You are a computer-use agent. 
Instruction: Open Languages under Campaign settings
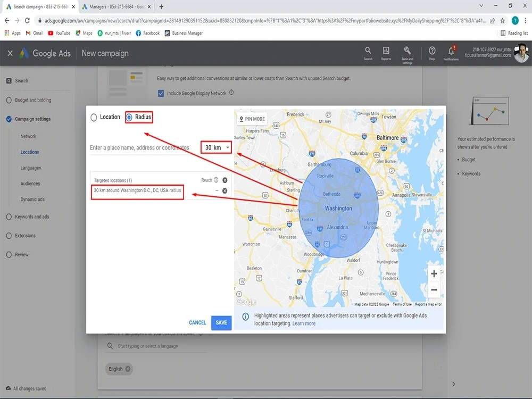pos(30,168)
